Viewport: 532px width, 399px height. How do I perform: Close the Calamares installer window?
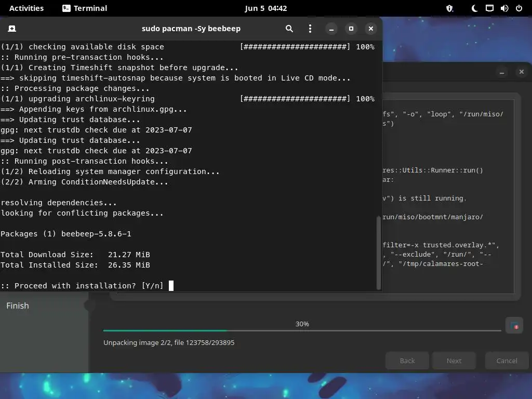[x=522, y=72]
